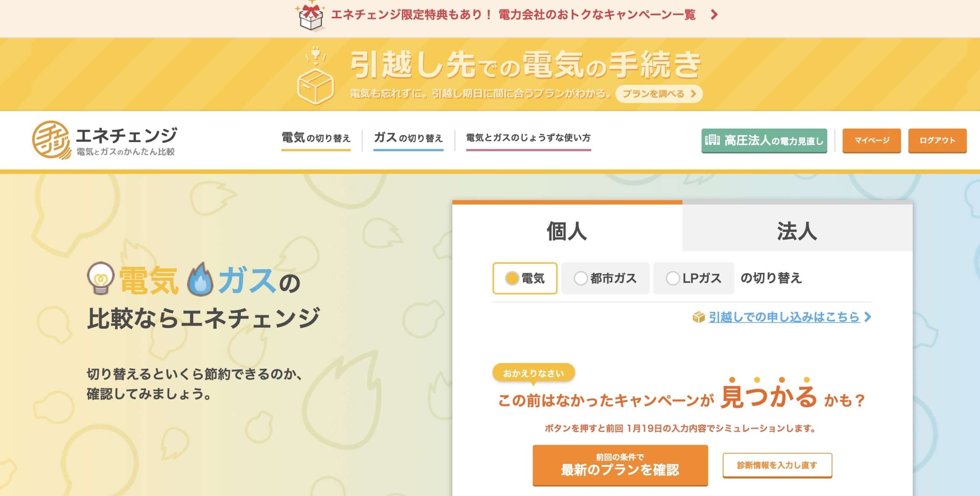Switch to 法人 tab
This screenshot has width=980, height=496.
coord(797,227)
